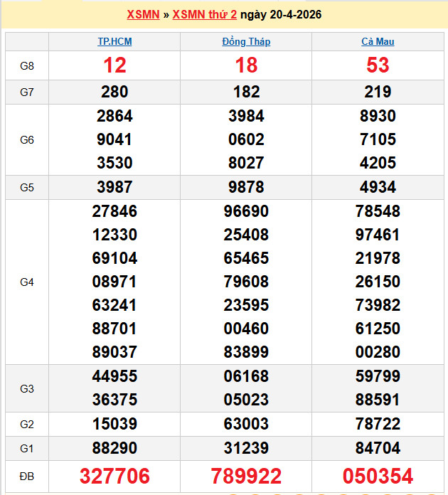The width and height of the screenshot is (448, 495).
Task: Click the red G8 number 12
Action: [x=114, y=65]
